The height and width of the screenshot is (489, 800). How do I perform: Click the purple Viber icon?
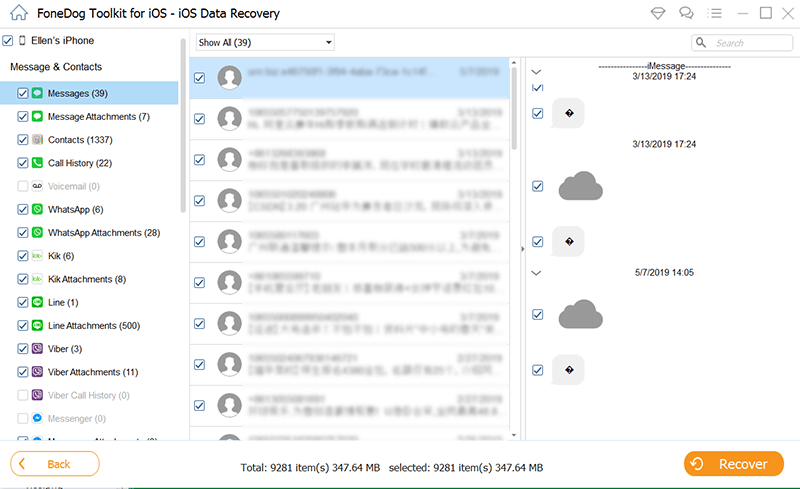click(x=37, y=348)
